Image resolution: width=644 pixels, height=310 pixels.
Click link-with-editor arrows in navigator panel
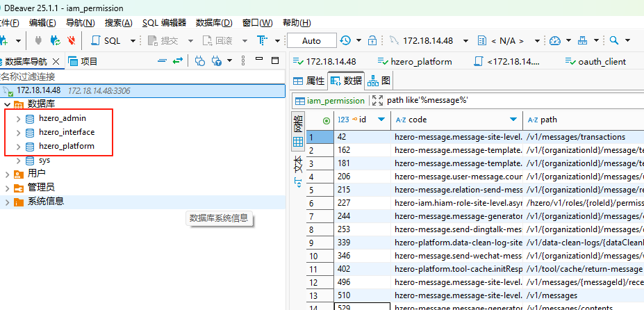pyautogui.click(x=178, y=61)
